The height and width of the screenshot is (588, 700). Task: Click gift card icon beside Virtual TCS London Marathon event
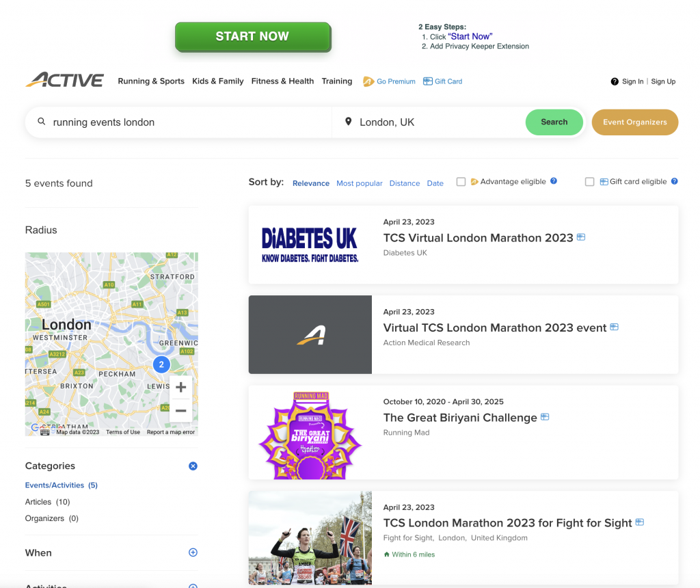[615, 327]
